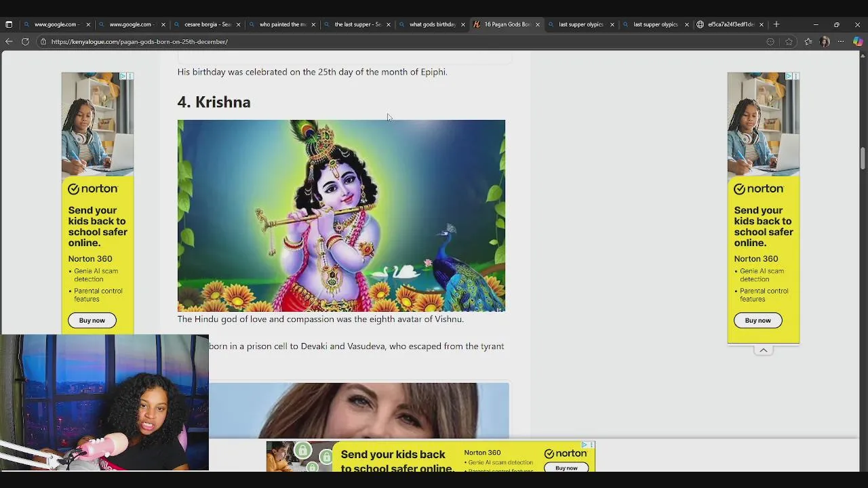Image resolution: width=868 pixels, height=488 pixels.
Task: Click the page feedback icon in address bar
Action: coord(770,41)
